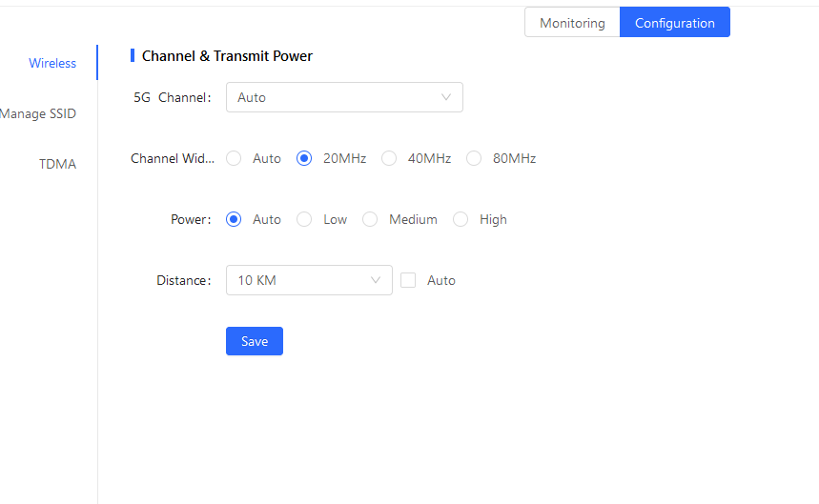819x504 pixels.
Task: Select 20MHz channel width
Action: point(304,158)
